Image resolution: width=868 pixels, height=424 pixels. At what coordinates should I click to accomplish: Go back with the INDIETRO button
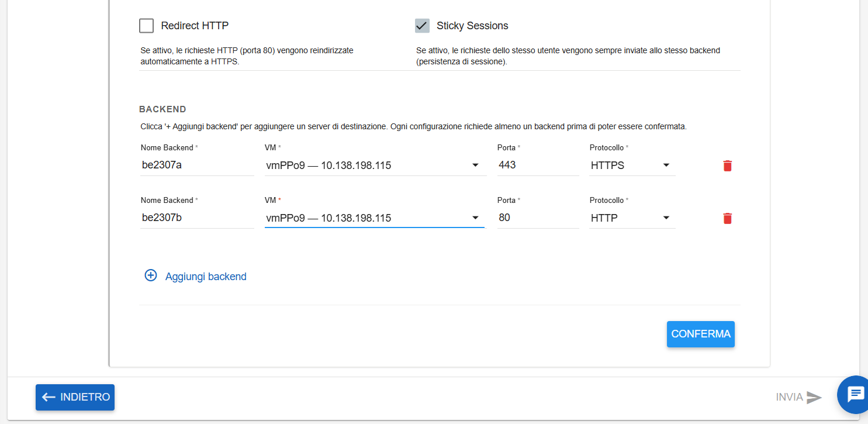click(75, 397)
